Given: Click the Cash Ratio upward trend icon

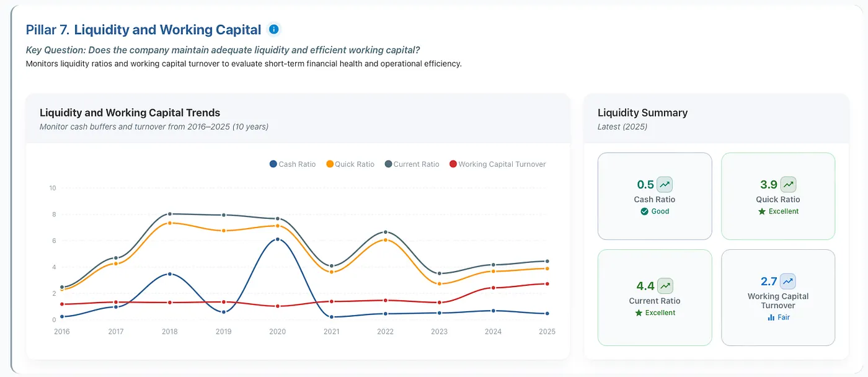Looking at the screenshot, I should tap(665, 184).
